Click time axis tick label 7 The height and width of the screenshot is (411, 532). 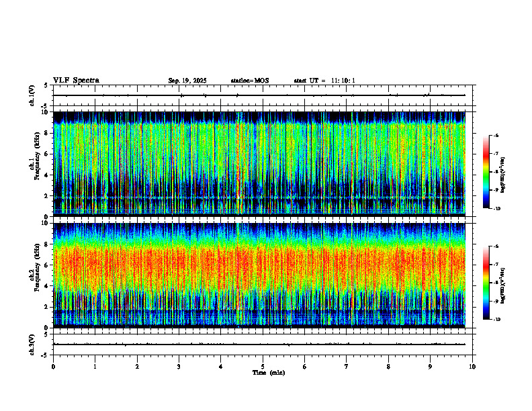[347, 367]
